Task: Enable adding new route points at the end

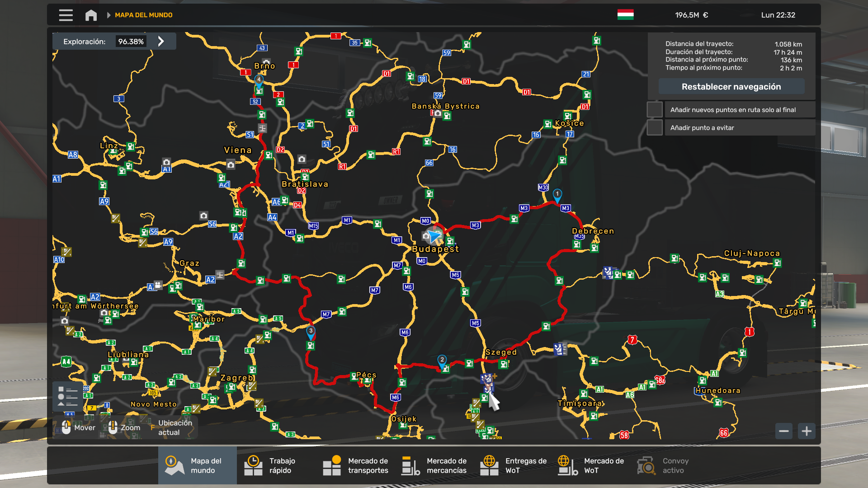Action: coord(654,110)
